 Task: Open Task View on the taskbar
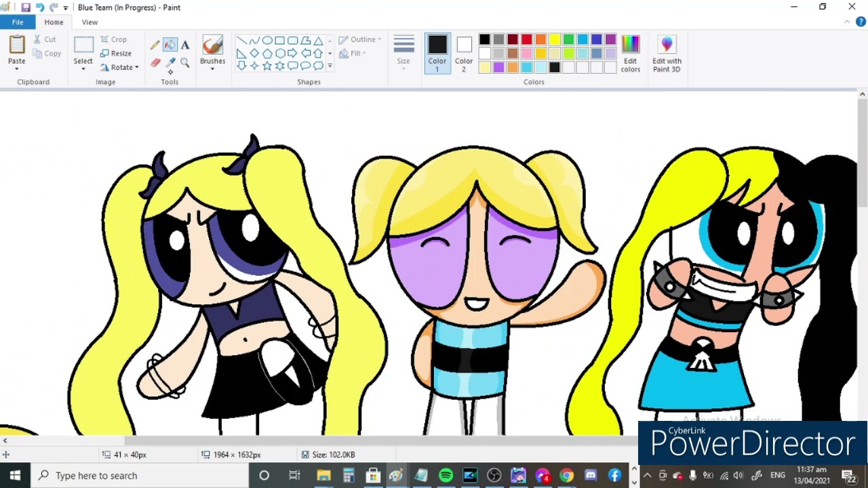[x=294, y=476]
